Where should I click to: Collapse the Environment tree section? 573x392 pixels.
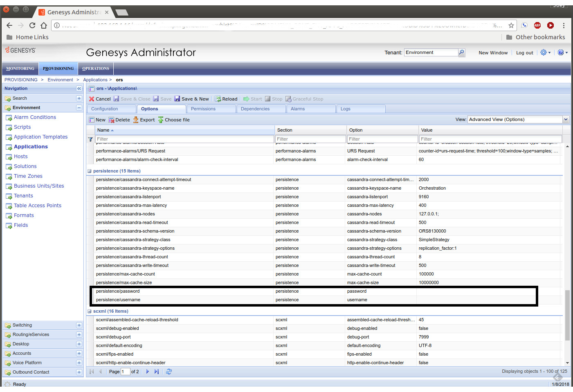pos(79,107)
